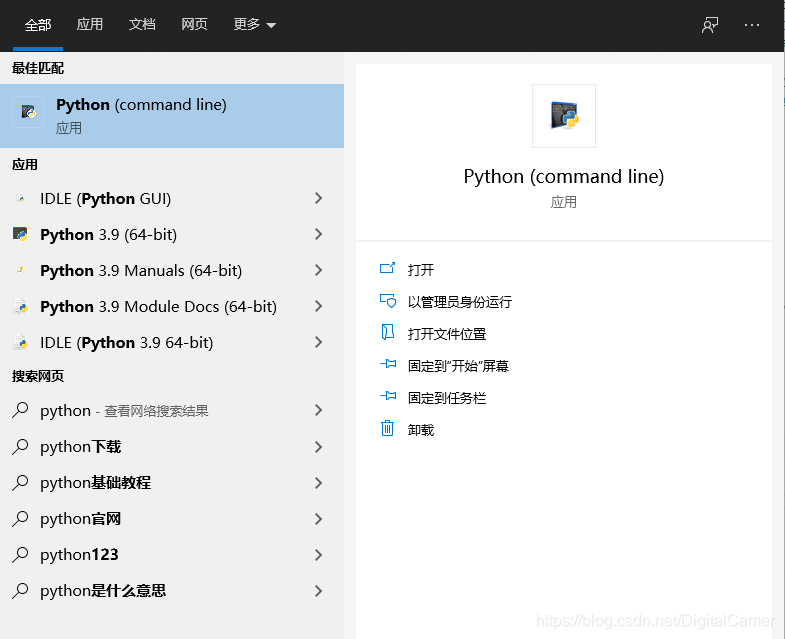Switch to the 应用 tab
785x639 pixels.
point(90,24)
